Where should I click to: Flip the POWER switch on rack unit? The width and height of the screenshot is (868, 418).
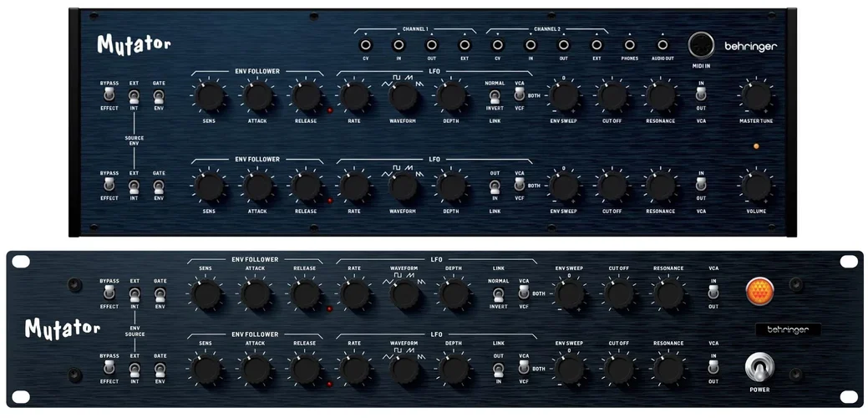coord(759,367)
